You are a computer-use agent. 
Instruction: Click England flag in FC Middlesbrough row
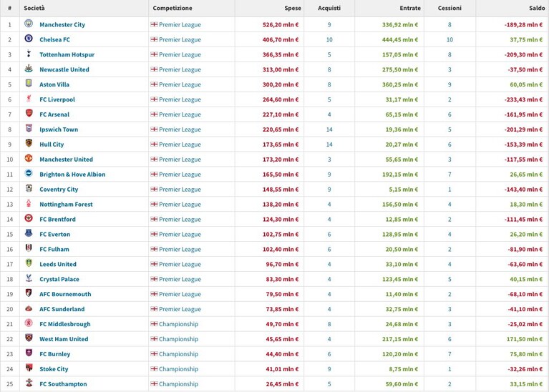[x=154, y=324]
